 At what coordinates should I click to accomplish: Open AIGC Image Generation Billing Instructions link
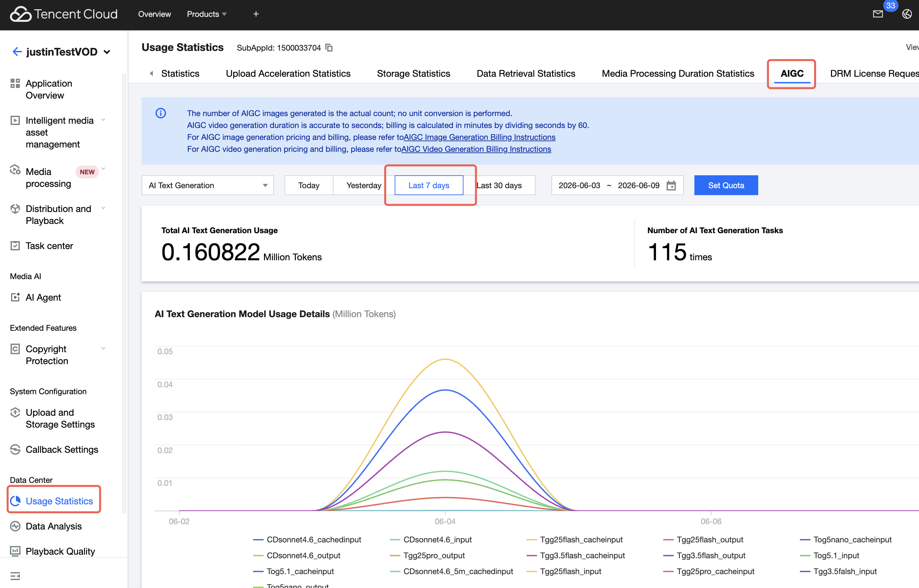tap(479, 137)
